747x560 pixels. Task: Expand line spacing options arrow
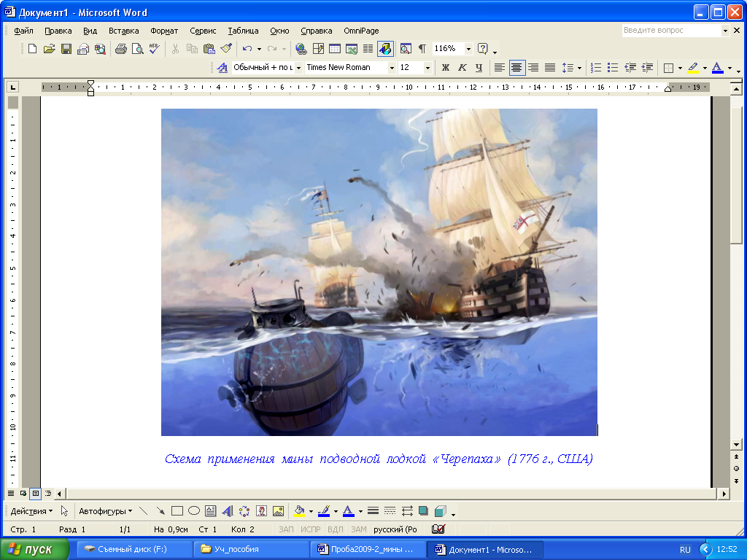pos(579,68)
